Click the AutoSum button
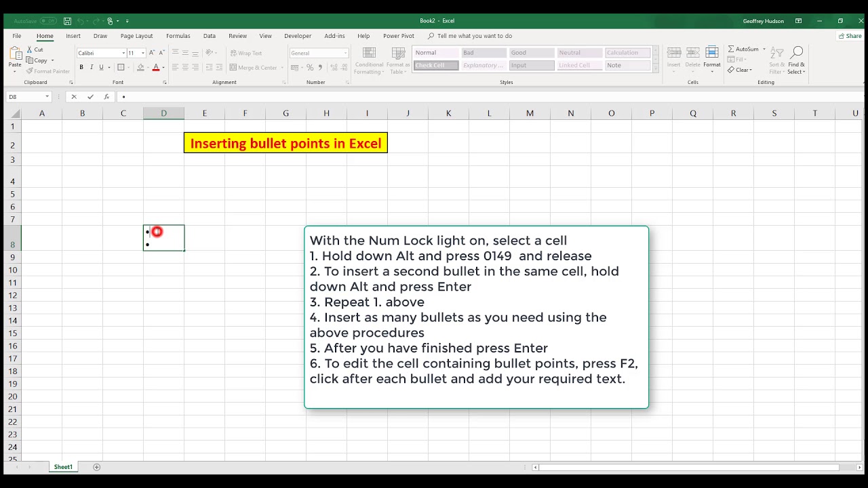868x488 pixels. (745, 49)
